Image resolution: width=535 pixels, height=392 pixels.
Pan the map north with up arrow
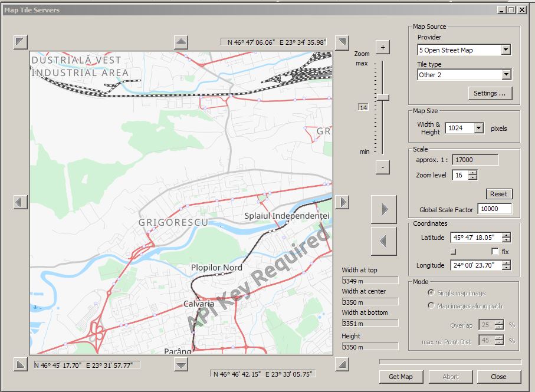click(x=181, y=42)
